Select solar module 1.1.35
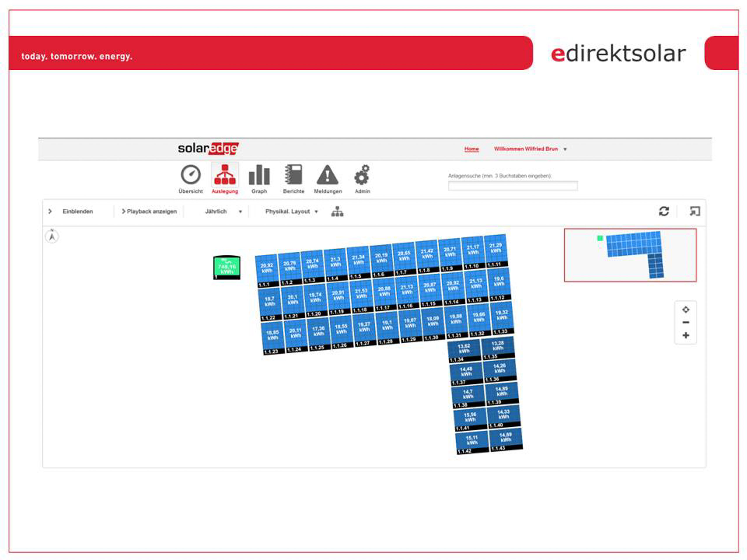The height and width of the screenshot is (560, 747). point(498,348)
